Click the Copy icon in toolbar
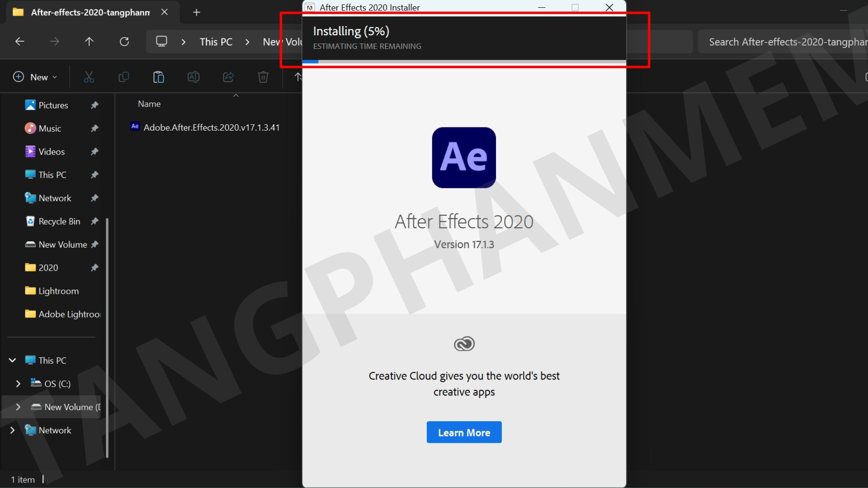The height and width of the screenshot is (488, 868). click(x=123, y=77)
